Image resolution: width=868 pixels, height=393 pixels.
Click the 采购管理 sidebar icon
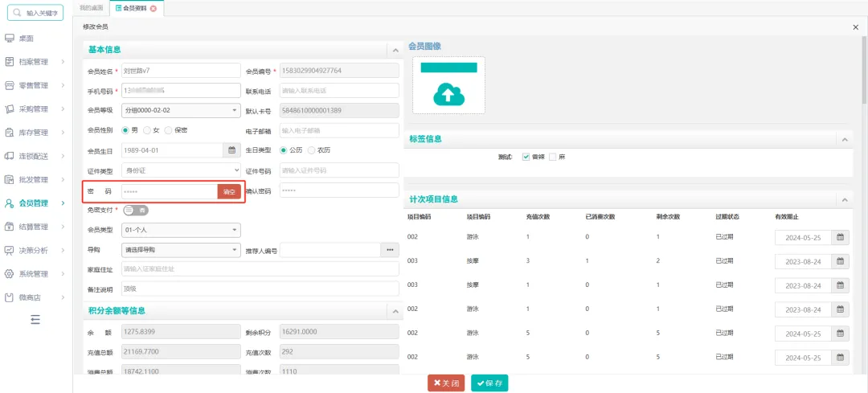click(9, 109)
